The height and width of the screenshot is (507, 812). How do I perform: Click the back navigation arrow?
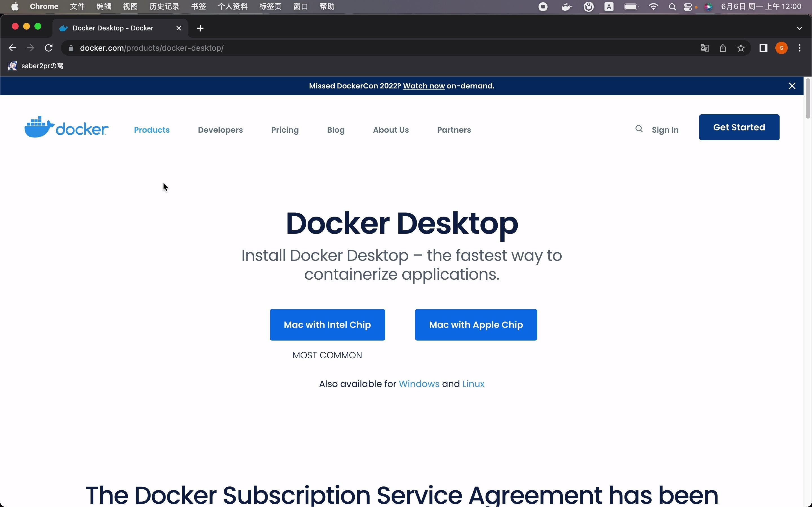click(12, 47)
